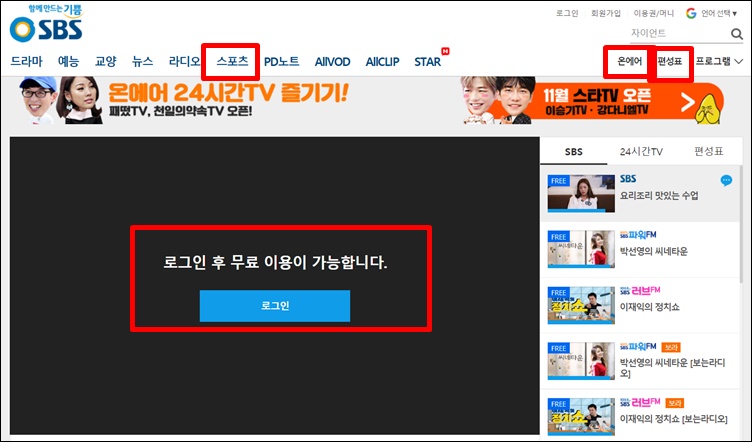752x442 pixels.
Task: Select 이재익의 정치쇼 [보는라디오] thumbnail
Action: click(x=581, y=416)
